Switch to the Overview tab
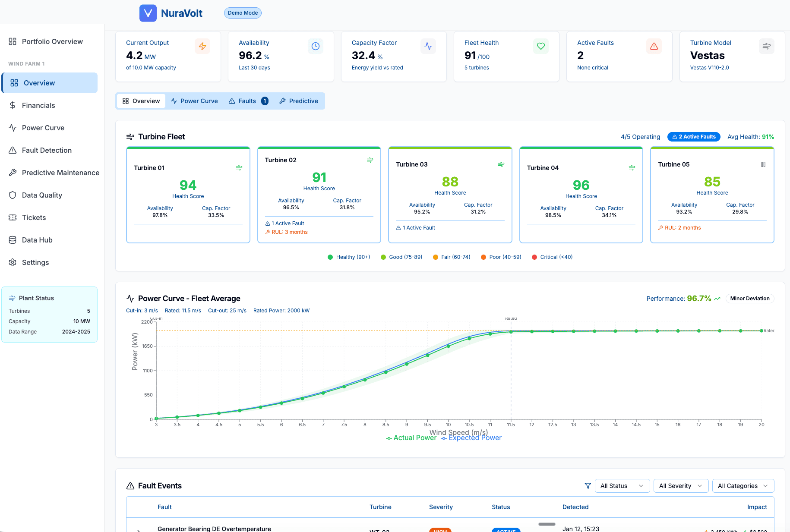The width and height of the screenshot is (790, 532). (141, 101)
